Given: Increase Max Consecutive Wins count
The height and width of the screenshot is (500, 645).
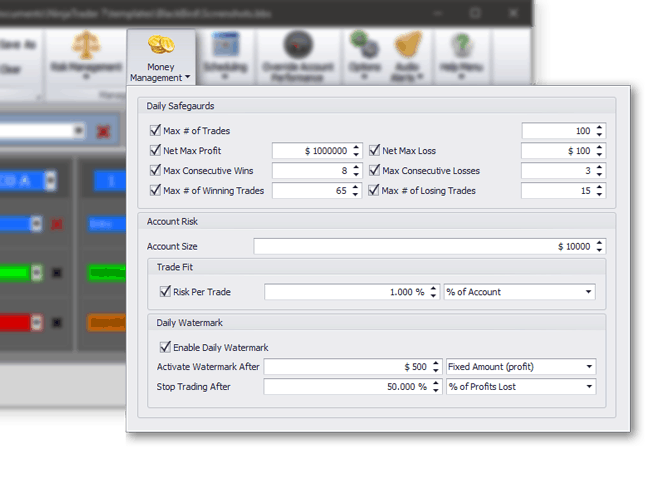Looking at the screenshot, I should tap(356, 167).
